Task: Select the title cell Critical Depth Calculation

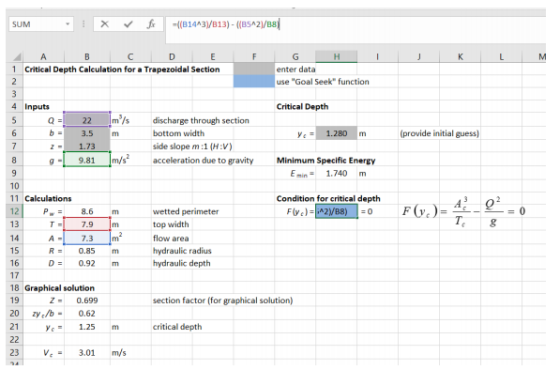Action: pyautogui.click(x=122, y=69)
